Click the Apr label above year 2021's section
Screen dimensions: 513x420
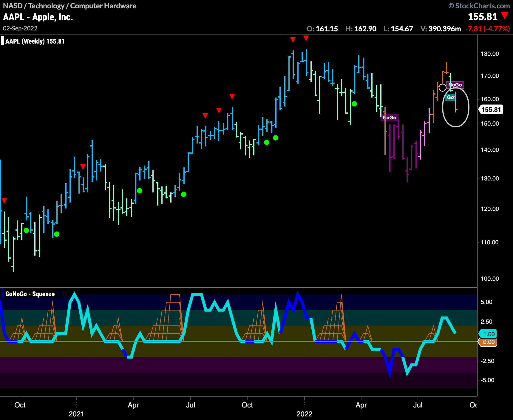133,405
